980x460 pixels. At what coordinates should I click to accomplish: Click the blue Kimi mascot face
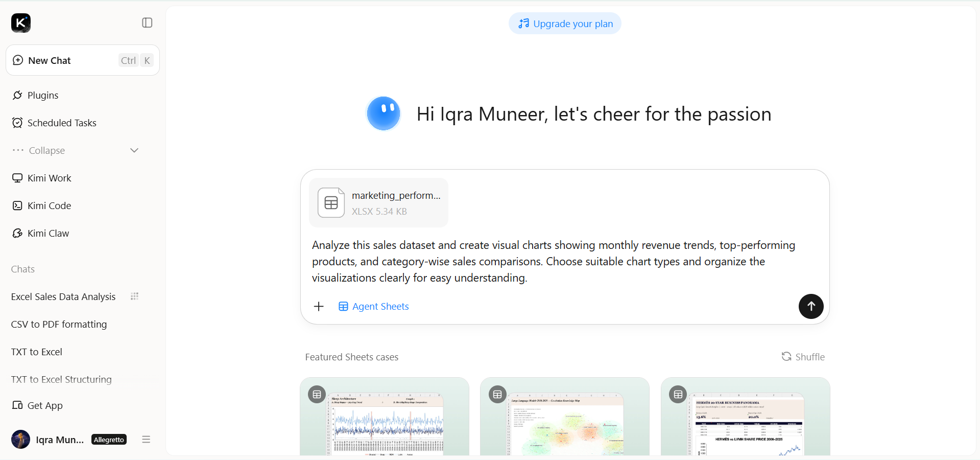coord(384,113)
